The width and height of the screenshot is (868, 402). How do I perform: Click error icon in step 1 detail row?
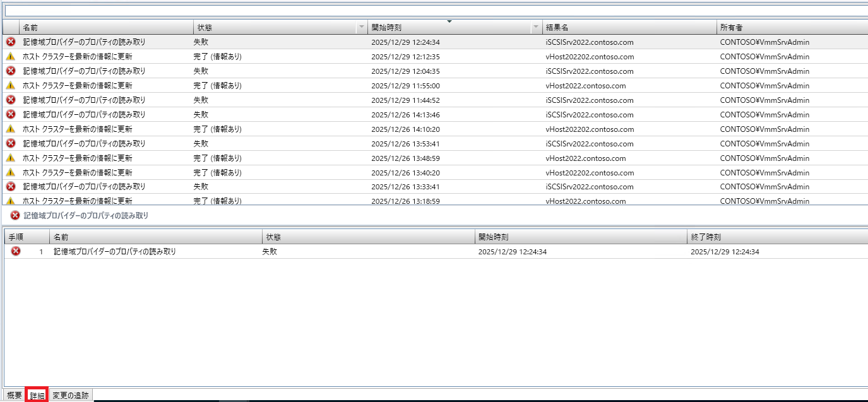(16, 251)
